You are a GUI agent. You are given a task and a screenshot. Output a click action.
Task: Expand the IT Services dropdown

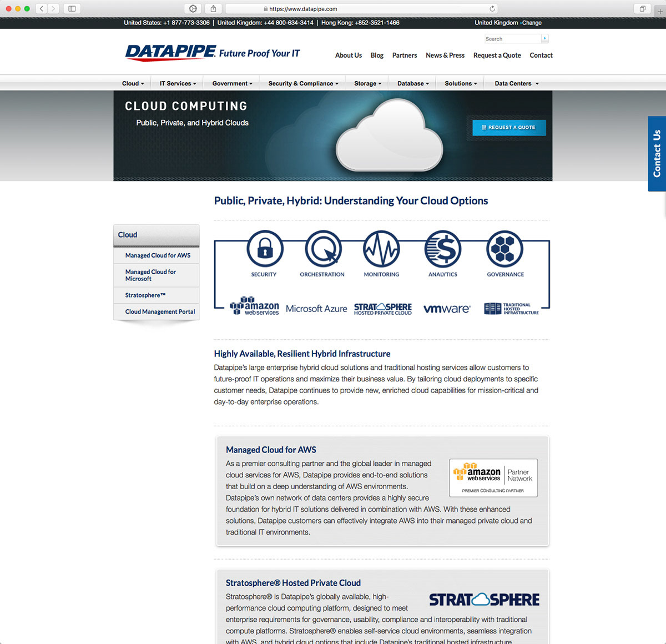[178, 83]
